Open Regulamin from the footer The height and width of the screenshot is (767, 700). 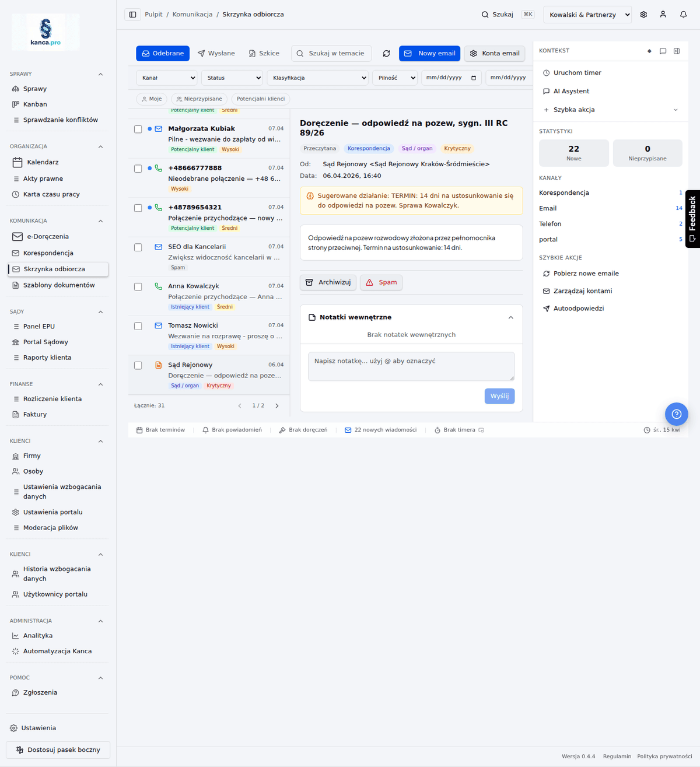[x=617, y=756]
